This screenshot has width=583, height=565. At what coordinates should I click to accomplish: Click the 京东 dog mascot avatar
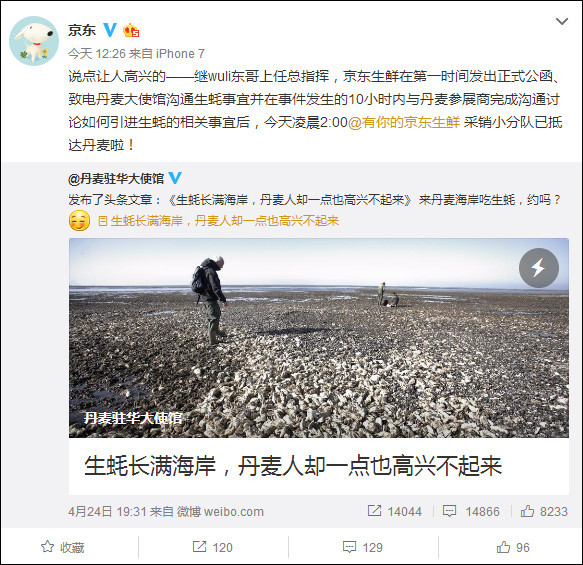(34, 41)
